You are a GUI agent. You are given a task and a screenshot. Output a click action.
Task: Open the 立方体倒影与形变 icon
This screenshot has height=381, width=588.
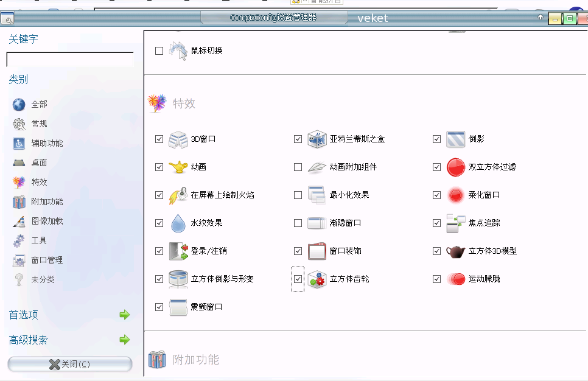click(178, 279)
